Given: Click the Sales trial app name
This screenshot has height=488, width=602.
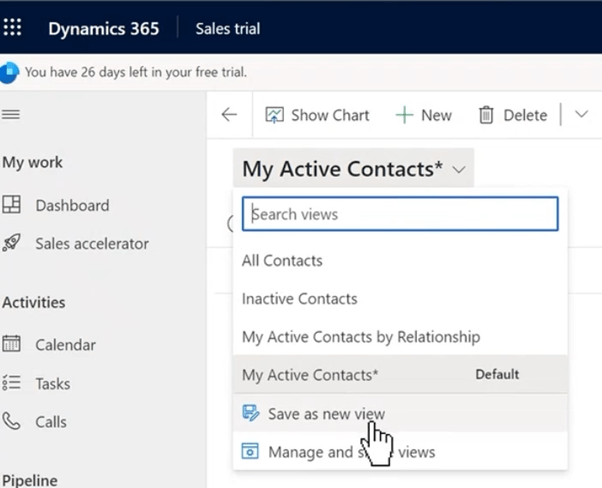Looking at the screenshot, I should tap(228, 29).
